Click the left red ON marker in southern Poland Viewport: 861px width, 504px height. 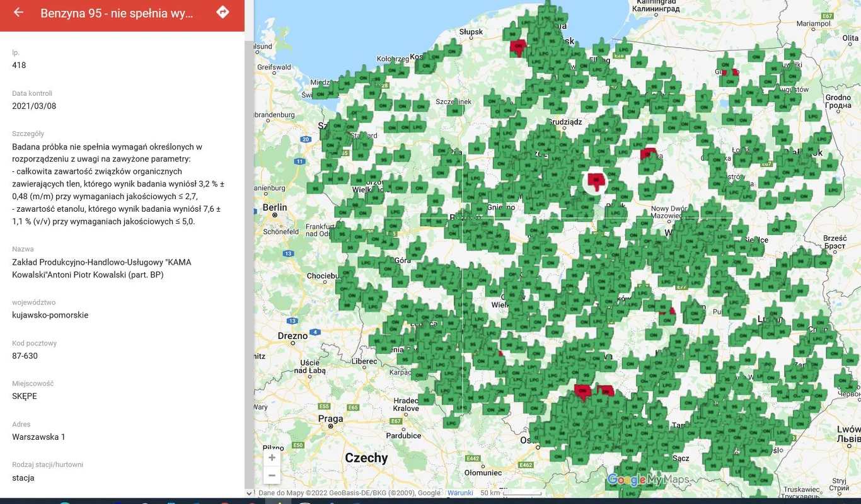point(583,391)
